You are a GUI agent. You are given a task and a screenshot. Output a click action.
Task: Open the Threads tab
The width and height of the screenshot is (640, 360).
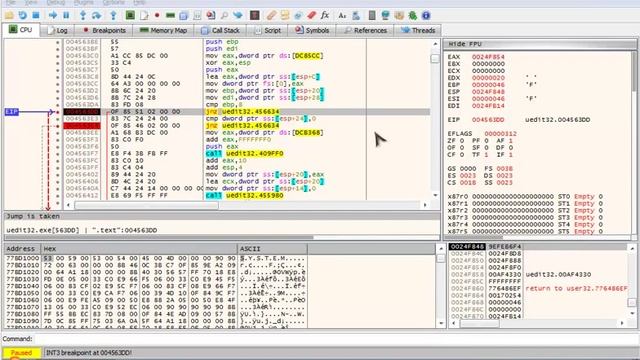tap(418, 30)
